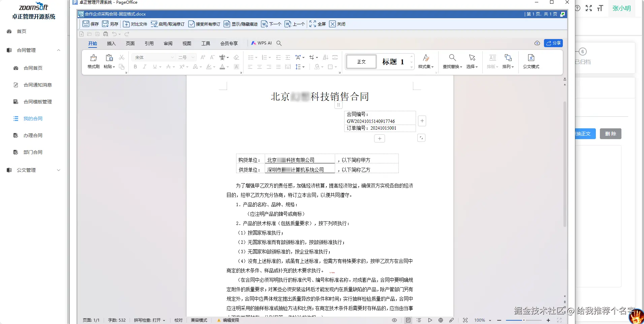
Task: Toggle center text alignment
Action: [x=259, y=67]
